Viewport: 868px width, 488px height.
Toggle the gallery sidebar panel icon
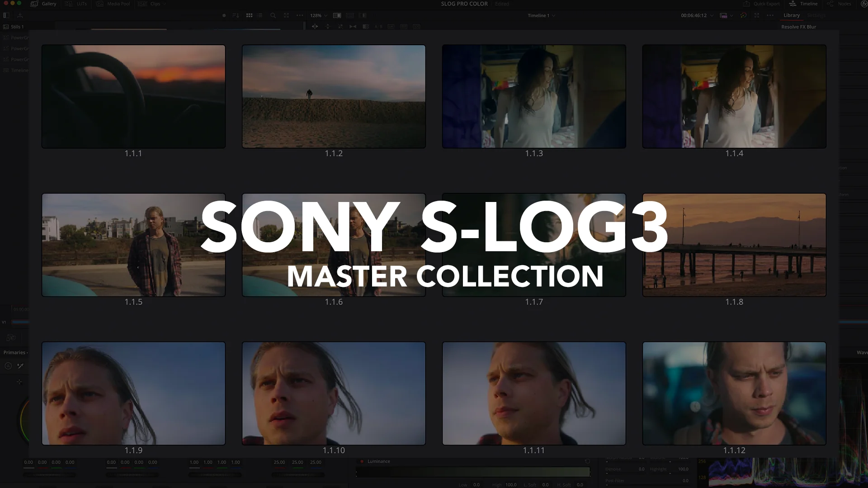[x=6, y=15]
